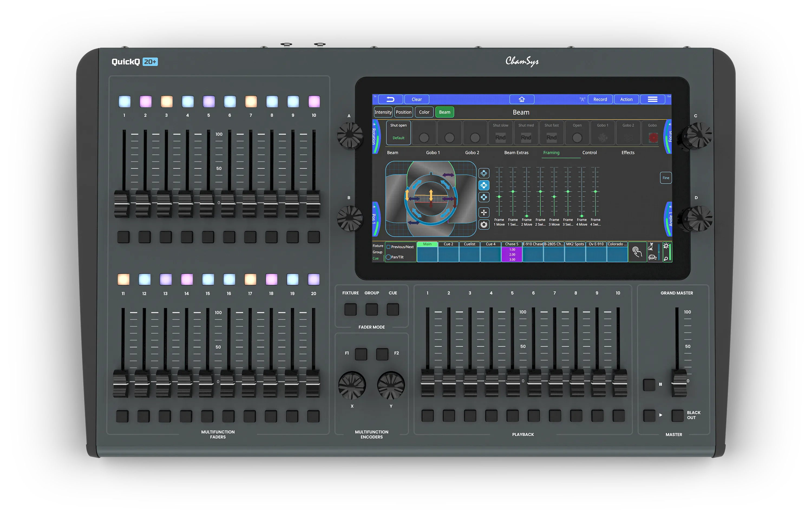812x520 pixels.
Task: Select the Gobo 2 preset tile
Action: coord(628,133)
